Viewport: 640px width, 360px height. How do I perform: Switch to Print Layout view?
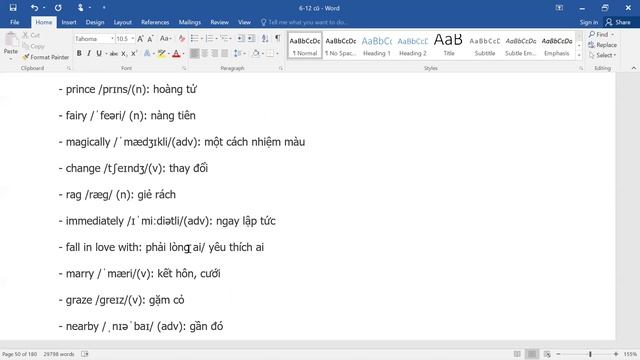point(531,354)
